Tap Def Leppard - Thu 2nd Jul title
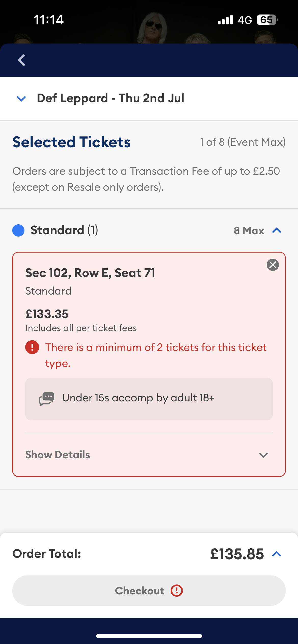 click(111, 98)
